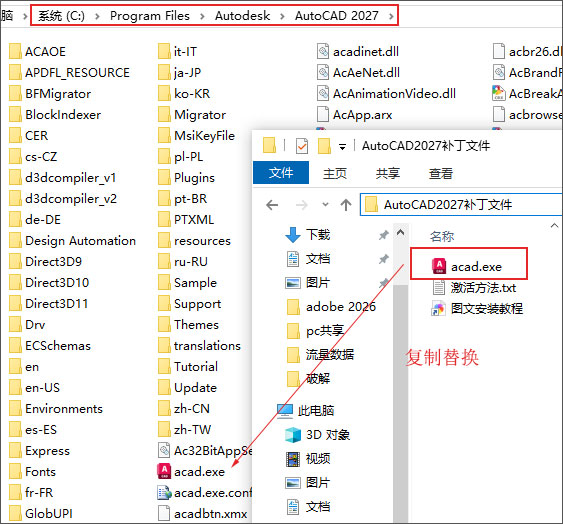The image size is (563, 524).
Task: Open the Plugins folder
Action: (x=186, y=177)
